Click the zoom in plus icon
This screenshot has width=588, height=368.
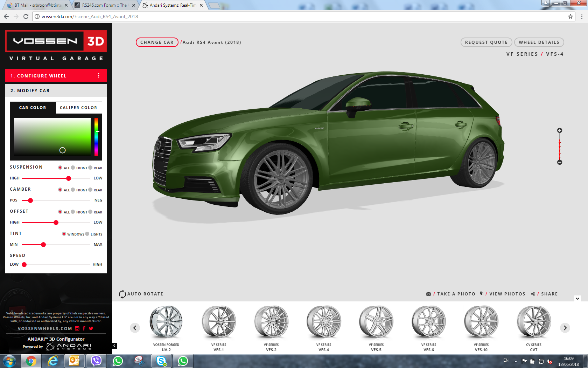560,130
